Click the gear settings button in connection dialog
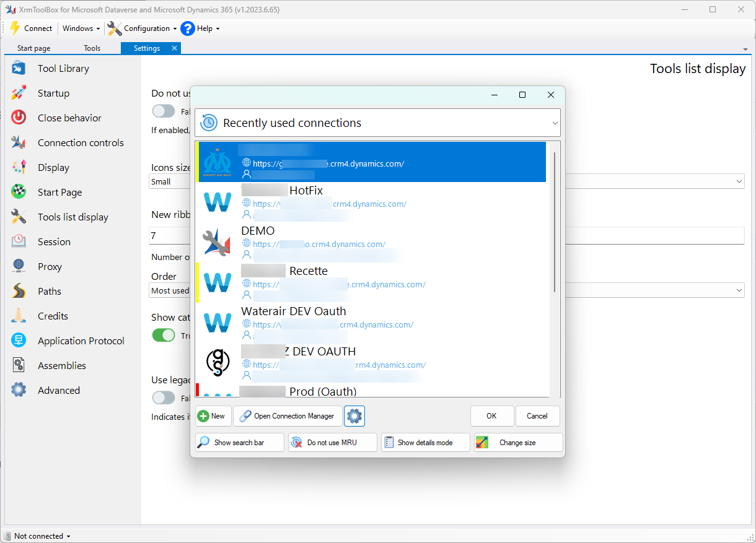 coord(354,416)
